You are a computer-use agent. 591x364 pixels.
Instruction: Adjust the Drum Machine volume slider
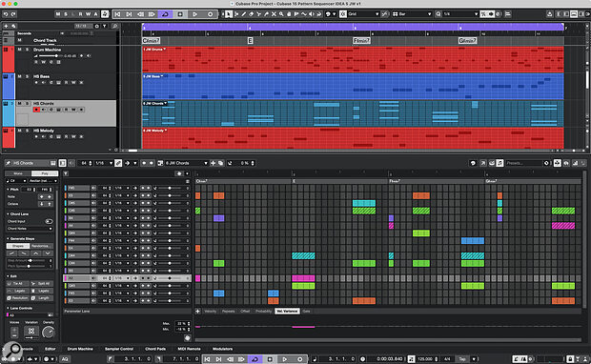click(x=51, y=56)
